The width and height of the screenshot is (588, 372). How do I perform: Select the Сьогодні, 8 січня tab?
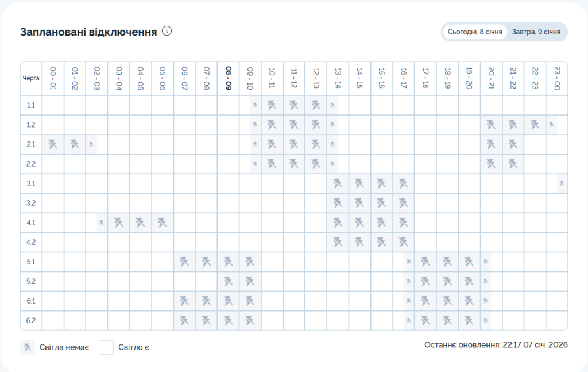(475, 32)
